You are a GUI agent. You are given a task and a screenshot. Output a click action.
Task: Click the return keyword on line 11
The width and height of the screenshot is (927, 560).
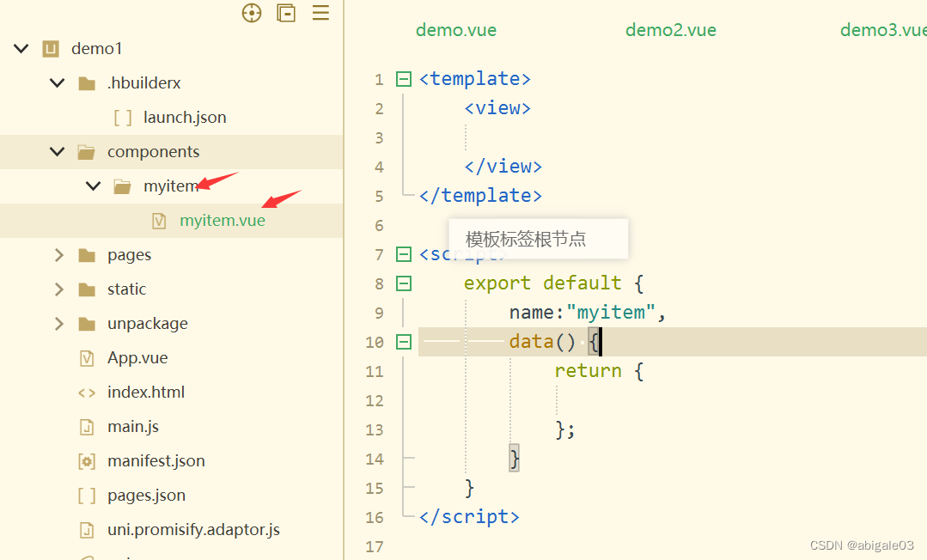pos(589,371)
